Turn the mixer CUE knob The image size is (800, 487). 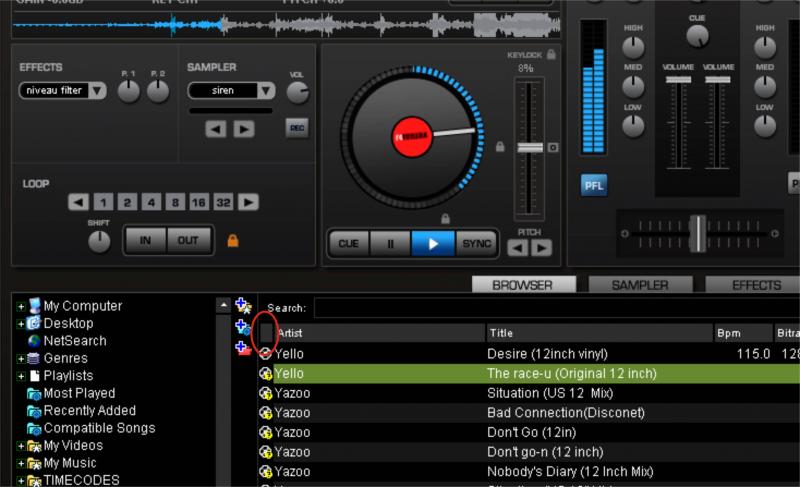tap(697, 36)
